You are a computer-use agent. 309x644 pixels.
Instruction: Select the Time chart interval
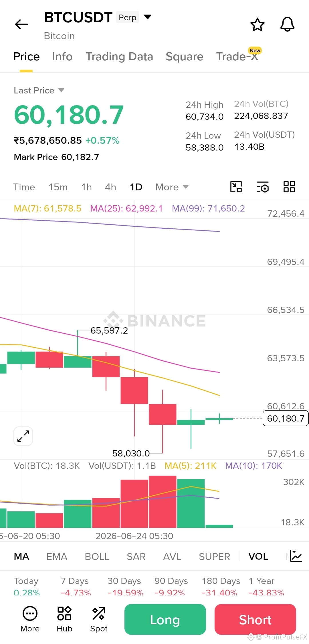(x=24, y=187)
